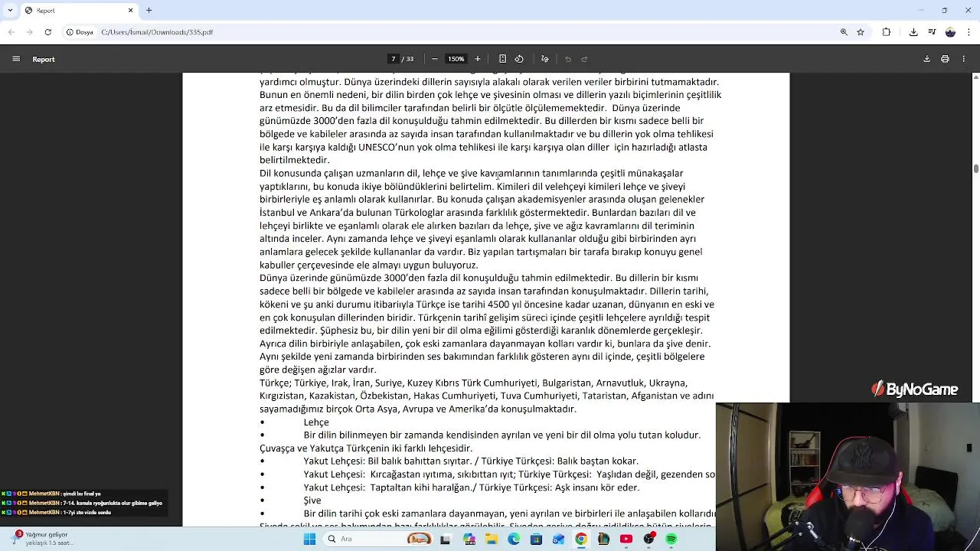Open the Windows Start menu

(x=309, y=539)
